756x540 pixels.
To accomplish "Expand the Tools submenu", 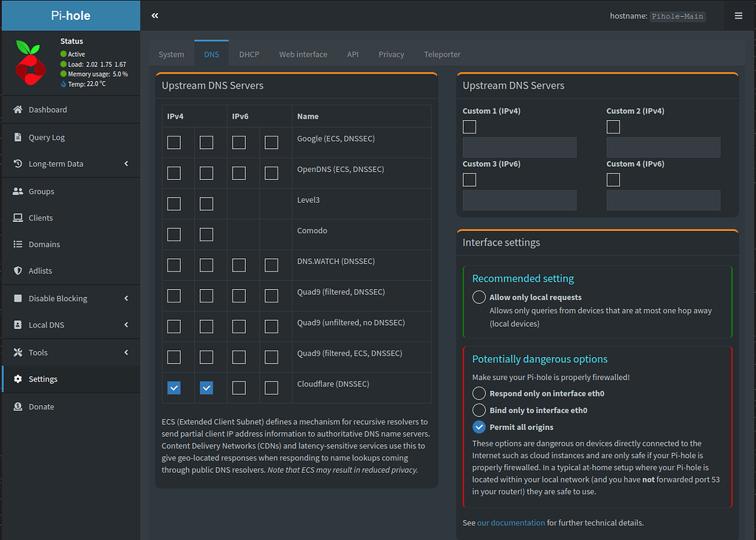I will (x=126, y=353).
